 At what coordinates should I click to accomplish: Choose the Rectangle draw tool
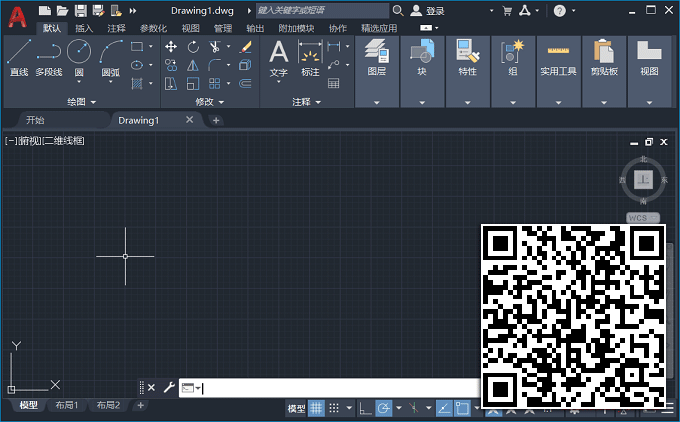pos(137,46)
